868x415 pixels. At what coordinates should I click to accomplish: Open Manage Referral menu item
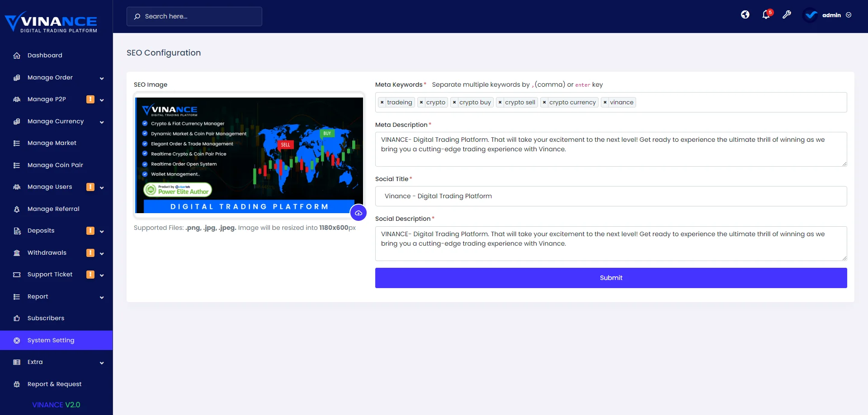click(56, 209)
